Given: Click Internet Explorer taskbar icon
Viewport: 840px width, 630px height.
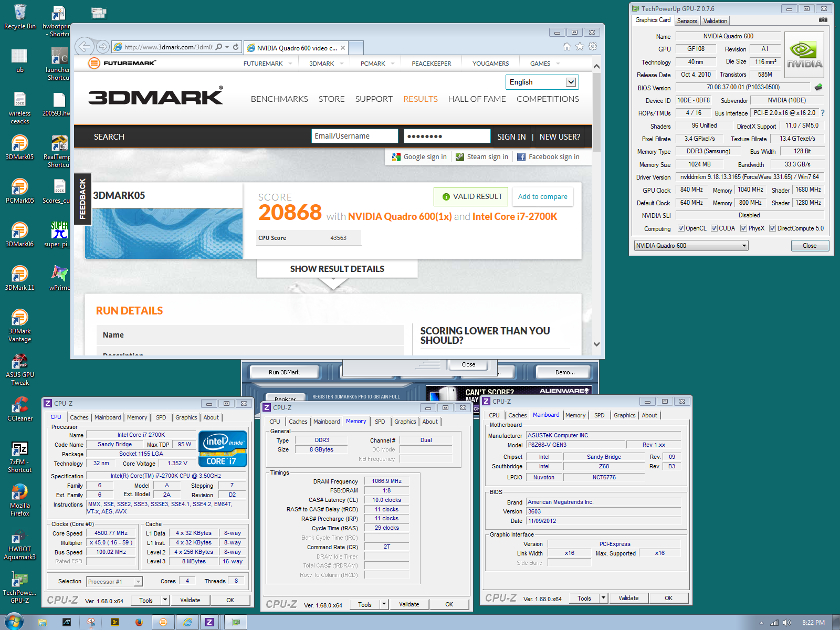Looking at the screenshot, I should 187,622.
